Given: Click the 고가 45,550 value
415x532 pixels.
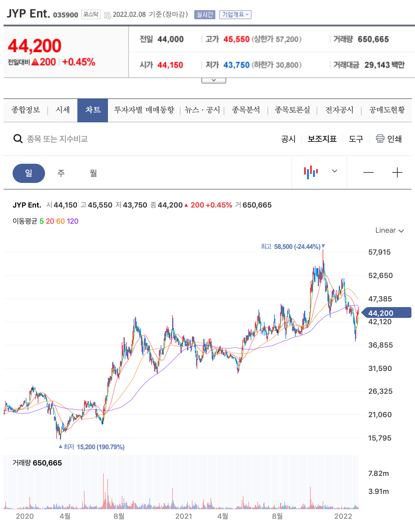Looking at the screenshot, I should tap(236, 39).
